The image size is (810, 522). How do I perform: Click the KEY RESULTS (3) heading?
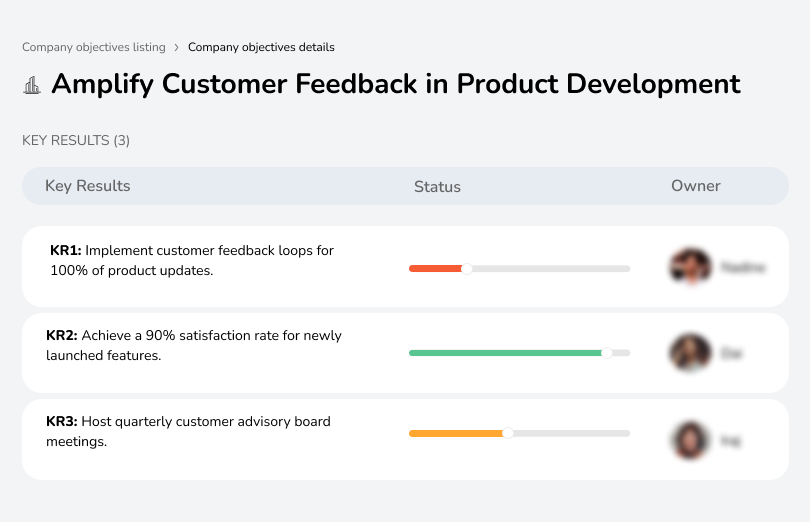(76, 141)
